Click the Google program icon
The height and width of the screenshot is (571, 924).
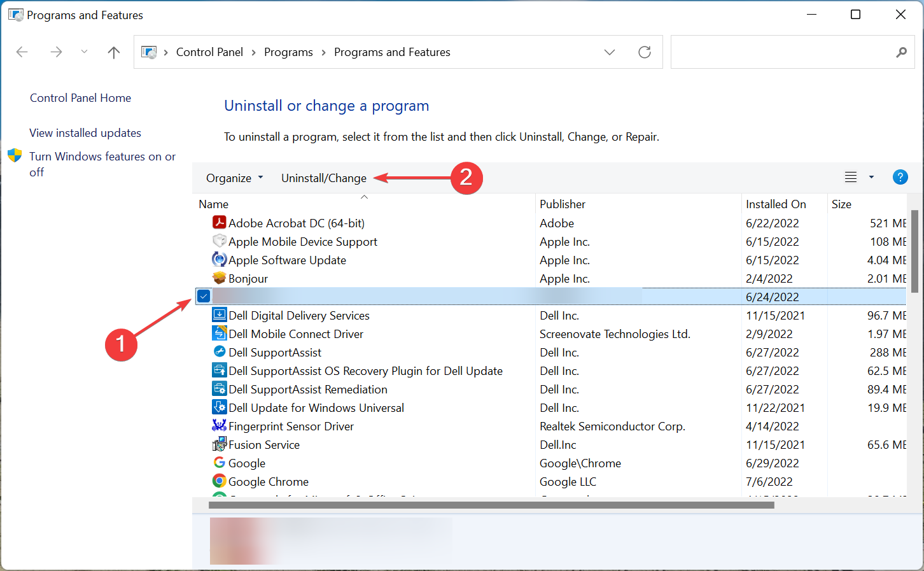click(219, 462)
